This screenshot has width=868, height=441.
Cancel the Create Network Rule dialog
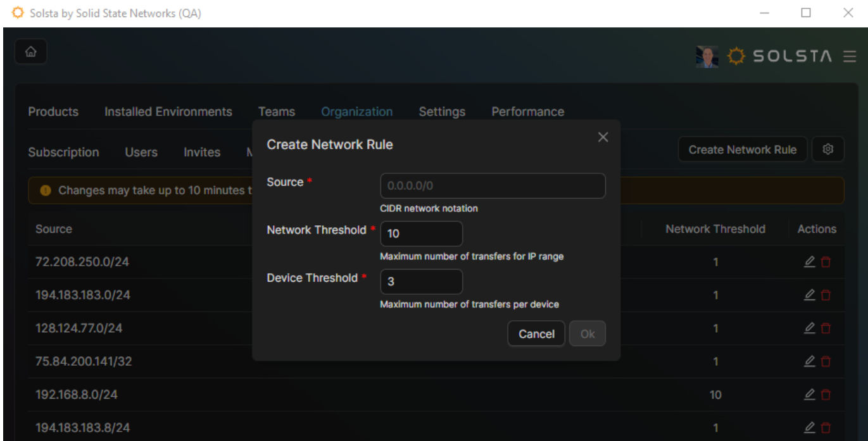point(536,334)
